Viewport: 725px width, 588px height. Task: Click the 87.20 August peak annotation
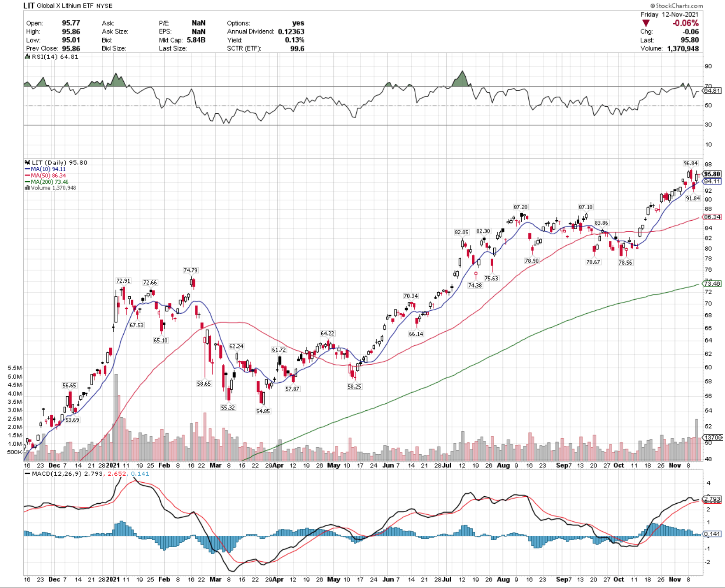click(x=520, y=207)
